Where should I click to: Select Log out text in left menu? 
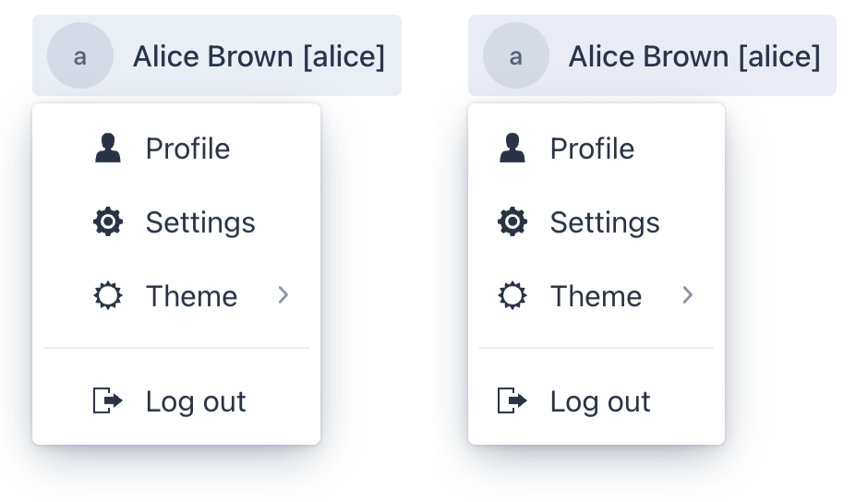click(x=196, y=401)
